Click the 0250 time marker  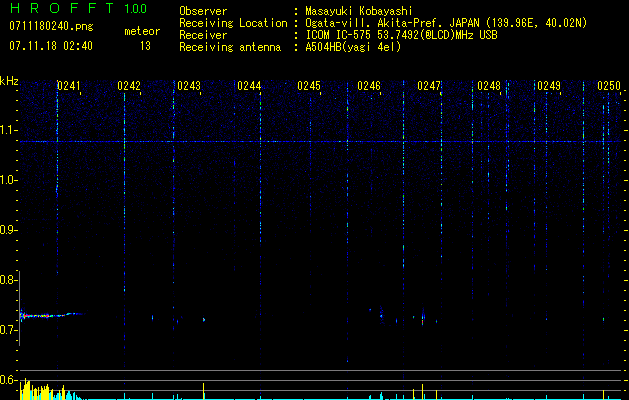[x=609, y=86]
